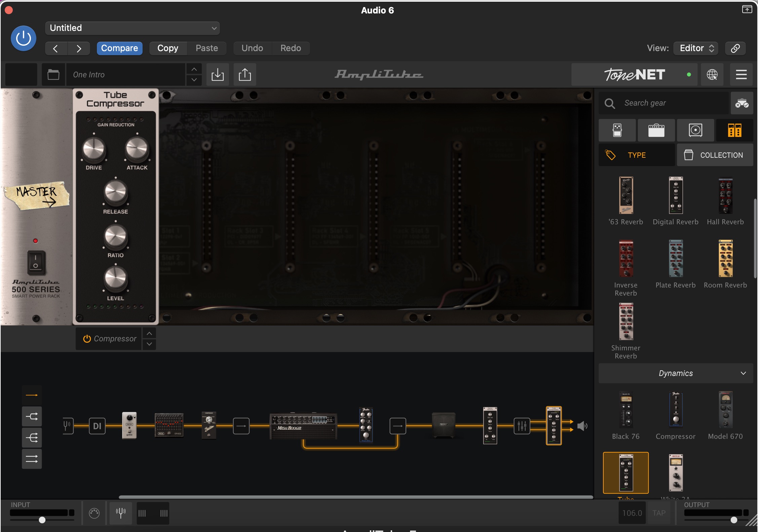Image resolution: width=758 pixels, height=532 pixels.
Task: Select the cabinet block in signal chain
Action: (444, 426)
